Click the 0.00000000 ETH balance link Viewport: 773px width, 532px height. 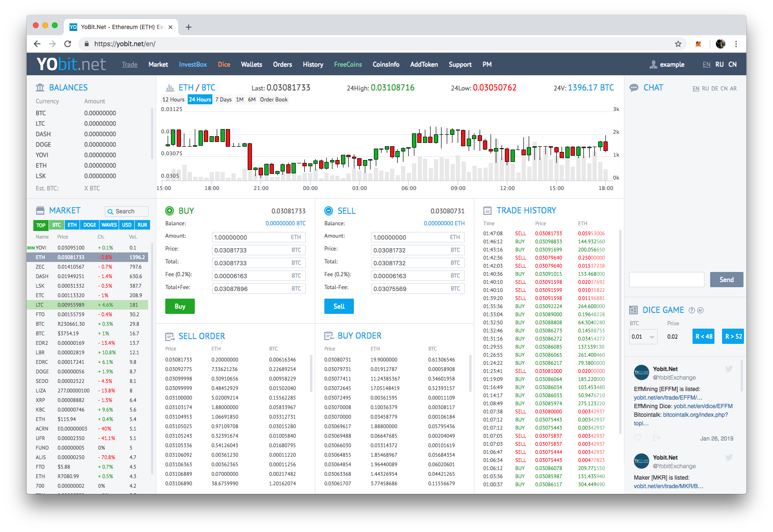click(x=444, y=223)
